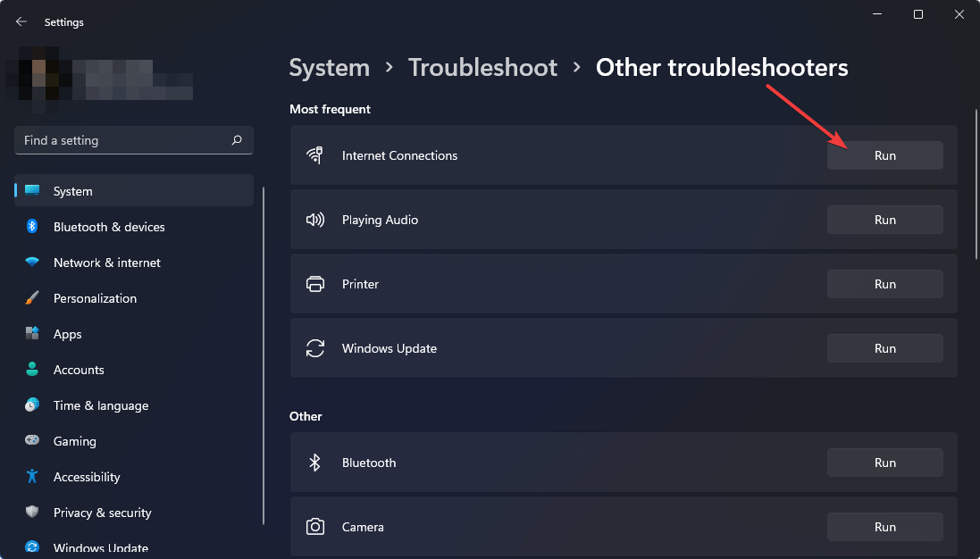Run the Printer troubleshooter
The image size is (980, 559).
coord(884,283)
